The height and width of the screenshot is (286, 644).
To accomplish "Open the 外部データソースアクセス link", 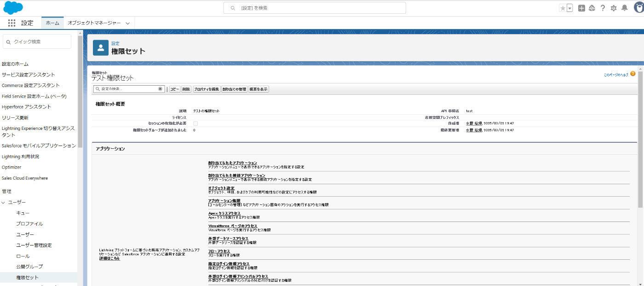I will coord(228,238).
